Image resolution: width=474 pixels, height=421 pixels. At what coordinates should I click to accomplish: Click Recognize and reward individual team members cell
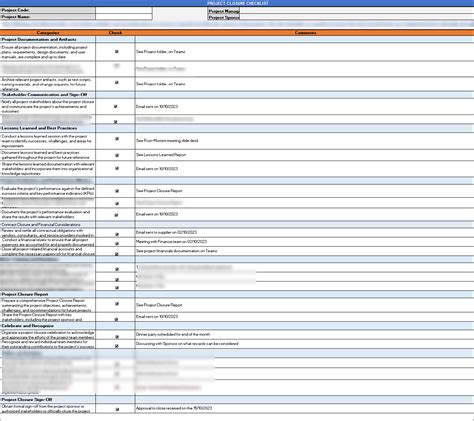(x=48, y=344)
